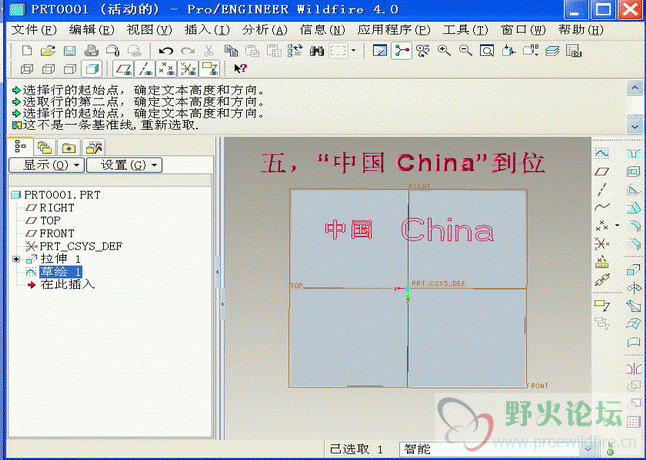The width and height of the screenshot is (646, 460).
Task: Switch to shaded display mode
Action: pyautogui.click(x=91, y=68)
